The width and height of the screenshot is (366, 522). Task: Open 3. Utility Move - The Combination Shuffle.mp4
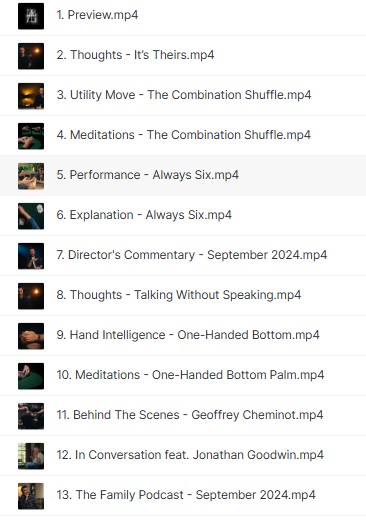(184, 95)
